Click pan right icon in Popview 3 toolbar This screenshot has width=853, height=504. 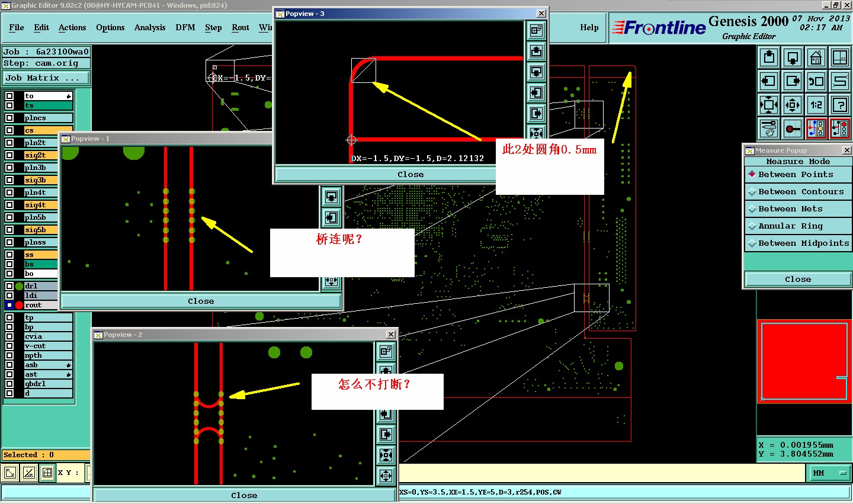pyautogui.click(x=536, y=113)
